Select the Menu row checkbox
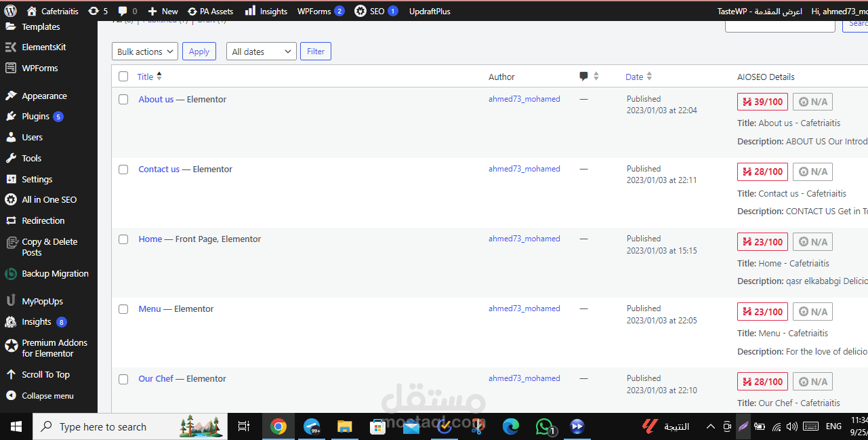Viewport: 868px width, 440px height. point(123,308)
